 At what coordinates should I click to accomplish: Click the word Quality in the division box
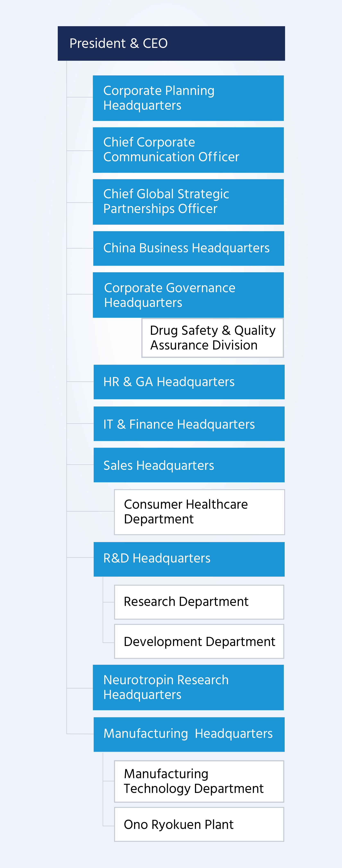pyautogui.click(x=255, y=330)
